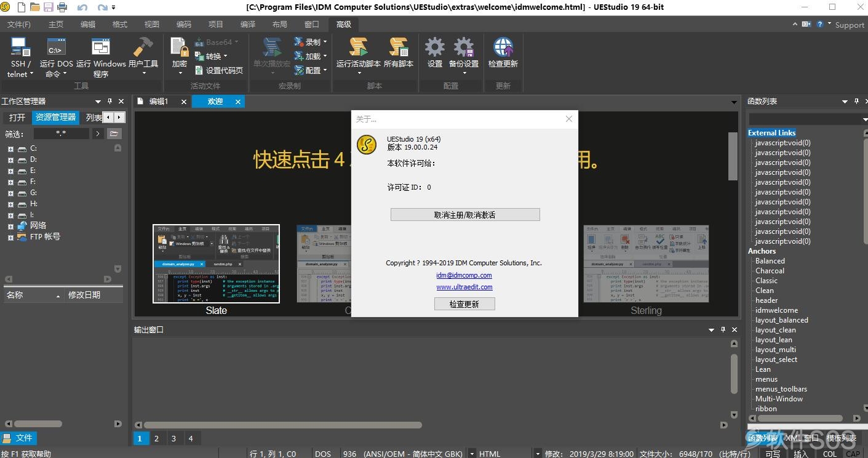Click the filter go arrow button
868x458 pixels.
[x=98, y=133]
